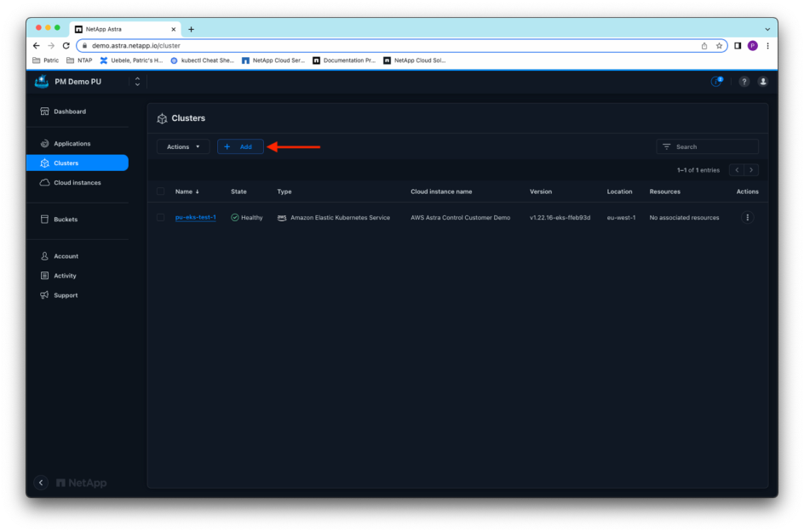Collapse sidebar using the back arrow icon
Viewport: 804px width, 532px height.
coord(41,483)
